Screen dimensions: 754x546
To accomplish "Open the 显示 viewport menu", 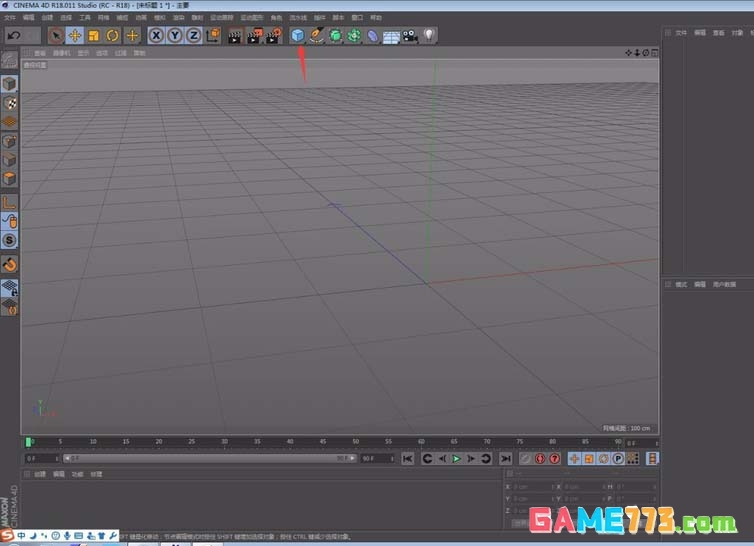I will (x=83, y=53).
